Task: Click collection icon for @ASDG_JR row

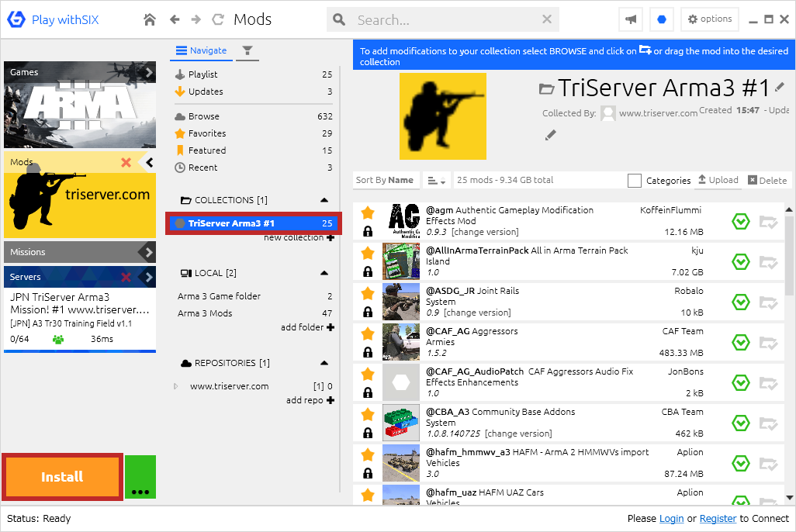Action: (768, 302)
